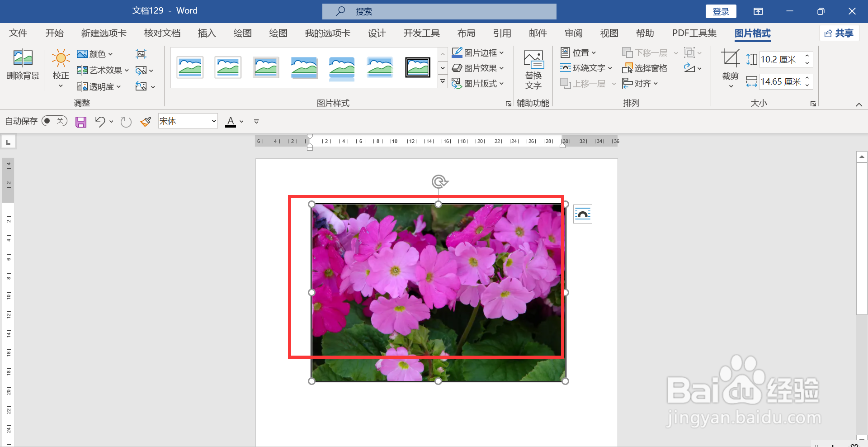868x447 pixels.
Task: Click the width field showing 14.65 厘米
Action: coord(781,81)
